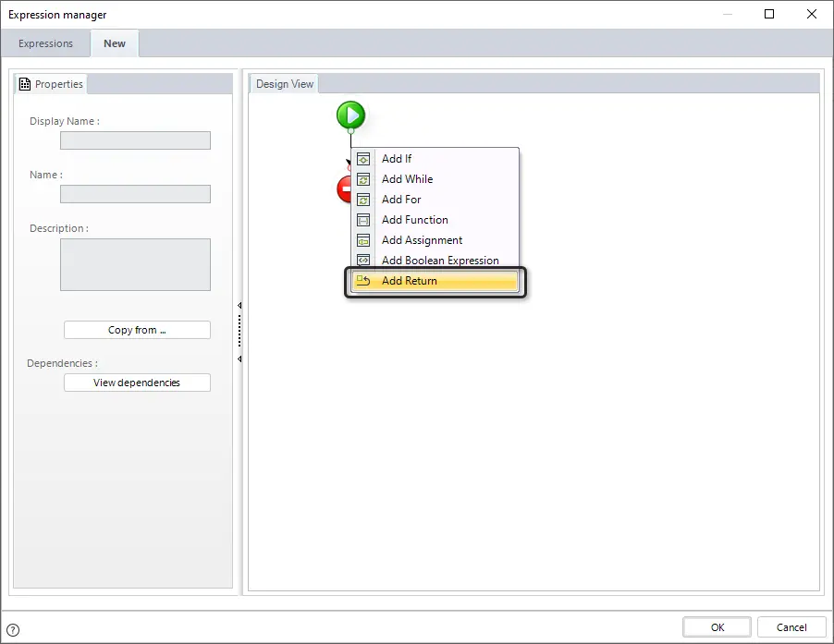Click the Add For loop icon
The height and width of the screenshot is (644, 834).
(363, 200)
